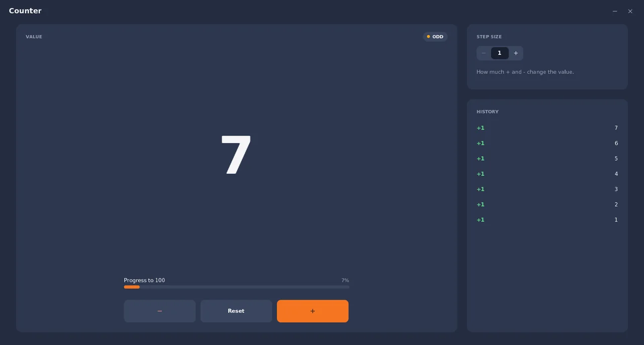Viewport: 644px width, 345px height.
Task: Click the Progress to 100 bar
Action: pyautogui.click(x=236, y=287)
